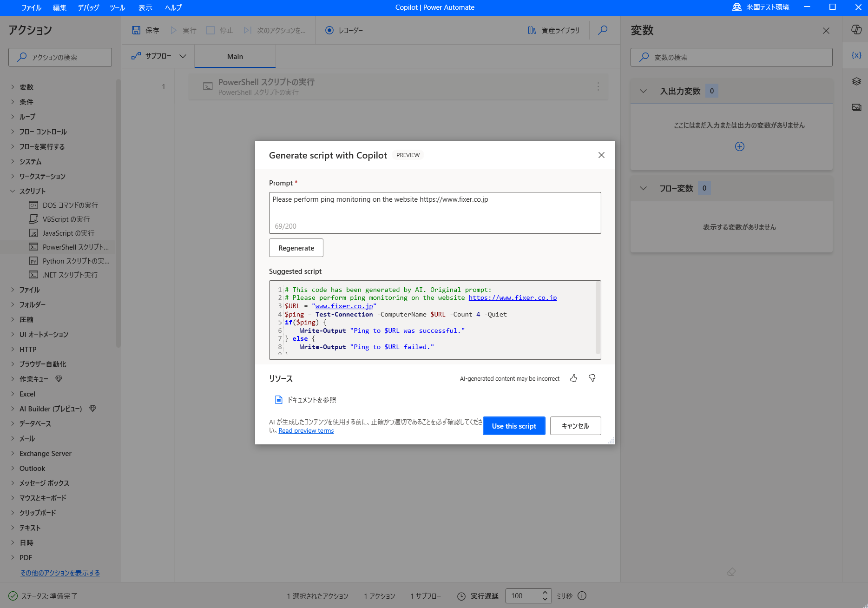Collapse the フロー変数 section
This screenshot has height=608, width=868.
tap(643, 188)
